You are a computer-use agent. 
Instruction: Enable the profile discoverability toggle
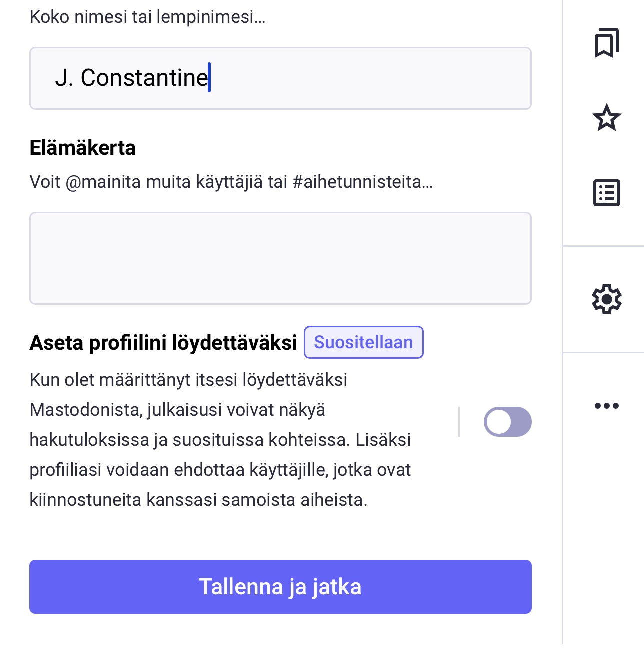tap(507, 422)
